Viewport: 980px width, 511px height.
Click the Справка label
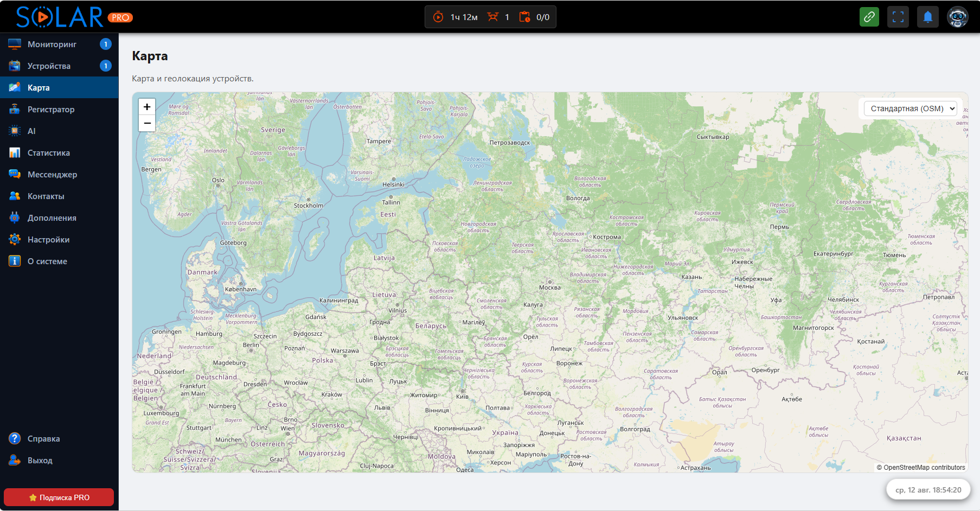coord(44,438)
